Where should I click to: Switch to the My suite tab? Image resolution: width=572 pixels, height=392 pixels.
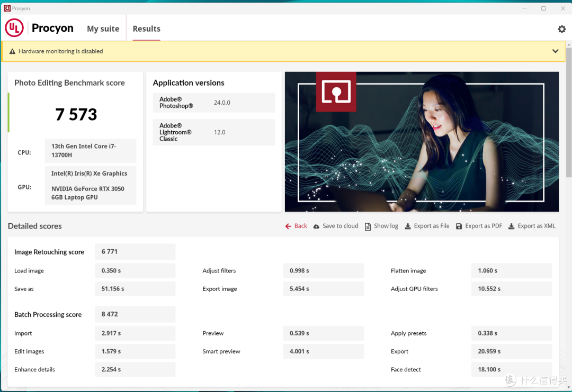[103, 29]
